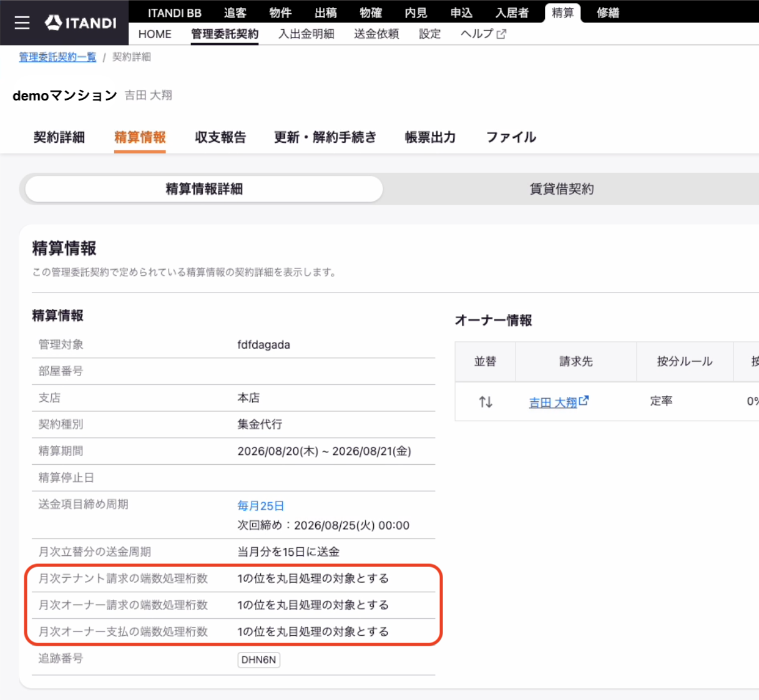
Task: Select the 賃貸借契約 segment
Action: [x=562, y=188]
